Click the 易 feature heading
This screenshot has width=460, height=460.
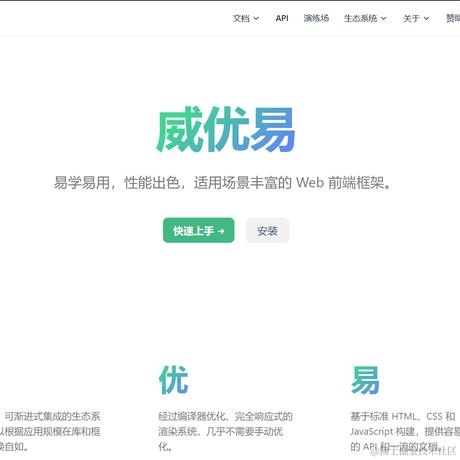(365, 380)
